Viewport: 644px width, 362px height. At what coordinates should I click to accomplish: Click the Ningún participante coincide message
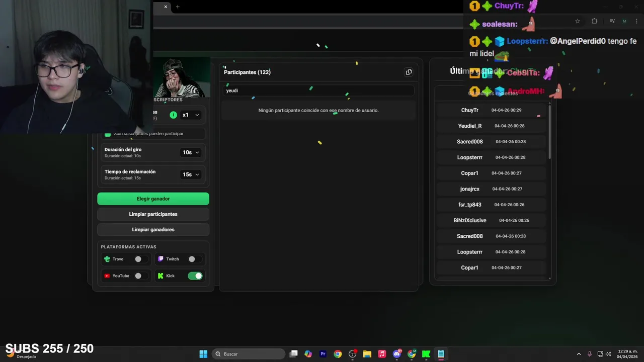pos(318,110)
